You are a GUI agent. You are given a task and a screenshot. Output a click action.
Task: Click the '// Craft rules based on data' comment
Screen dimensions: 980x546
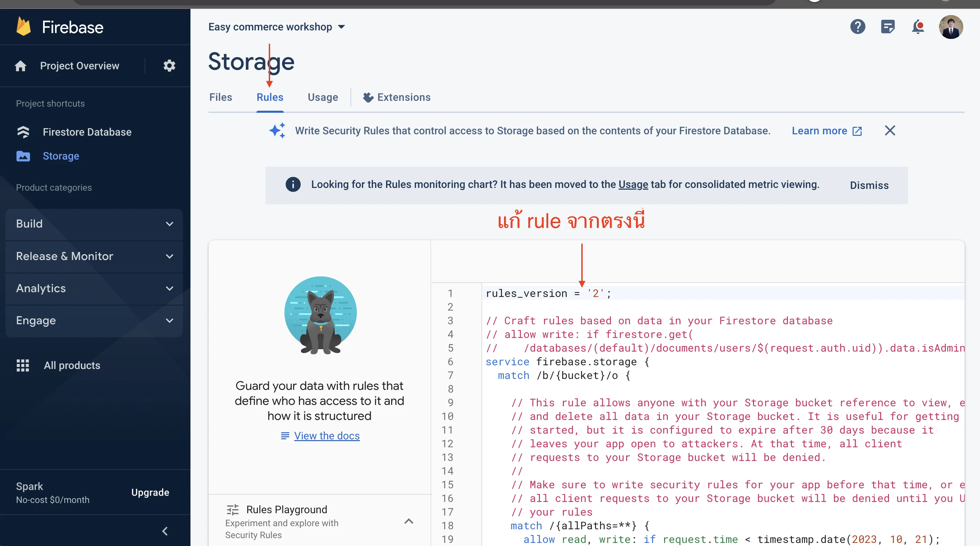(659, 320)
